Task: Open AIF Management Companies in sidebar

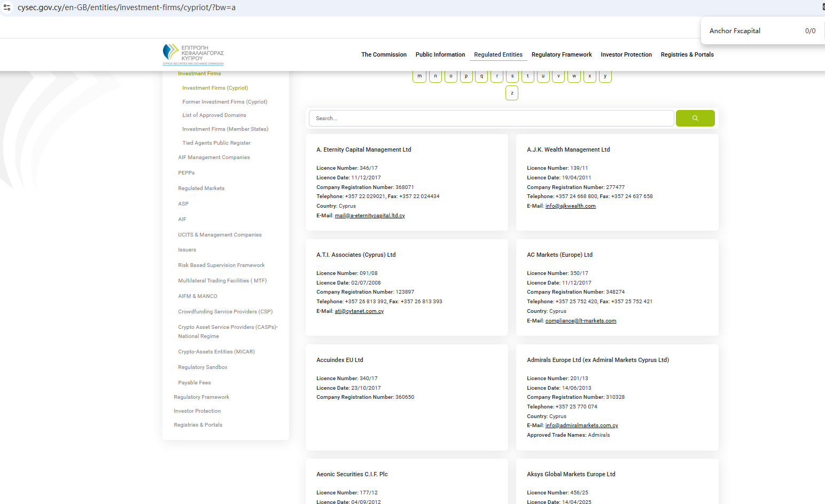Action: (x=214, y=157)
